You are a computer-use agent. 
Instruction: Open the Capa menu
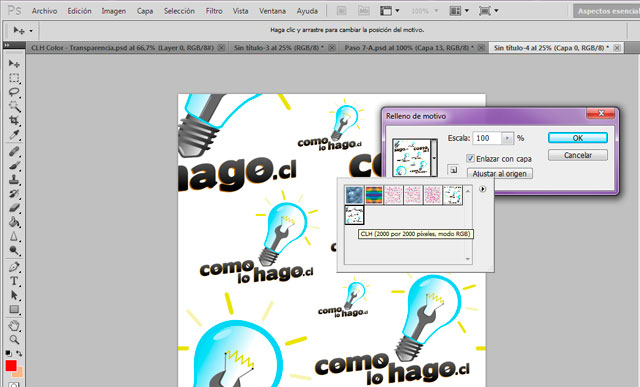click(x=145, y=11)
